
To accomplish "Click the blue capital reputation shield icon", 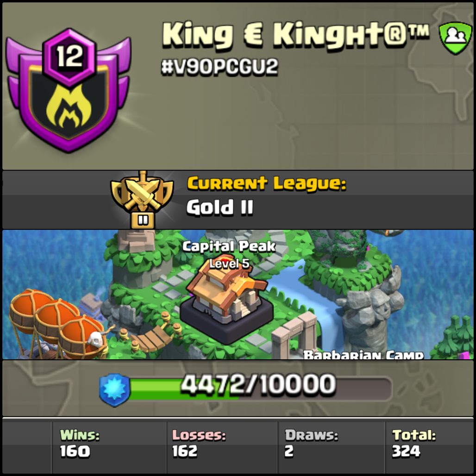I will (115, 390).
